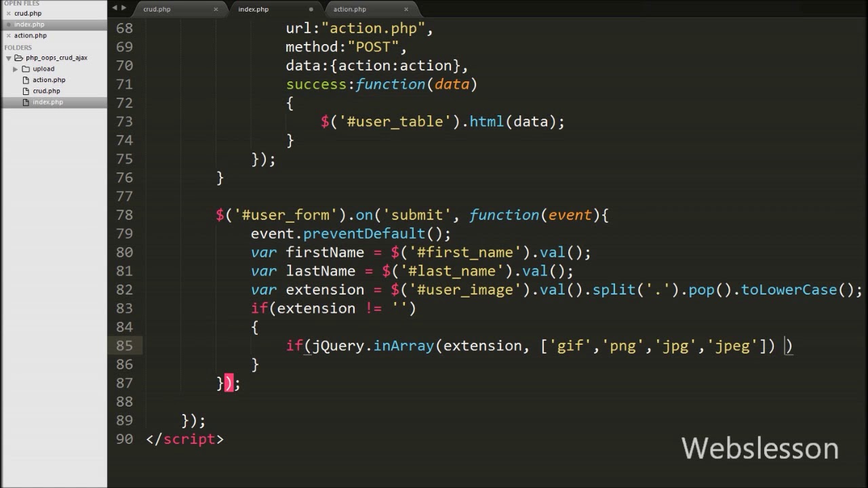This screenshot has height=488, width=868.
Task: Click the 'png' string in the array
Action: (623, 346)
